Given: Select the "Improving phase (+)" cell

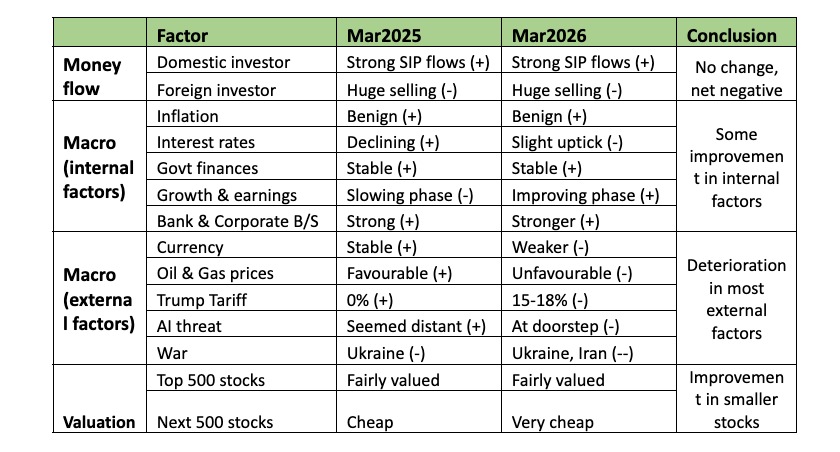Looking at the screenshot, I should point(582,194).
